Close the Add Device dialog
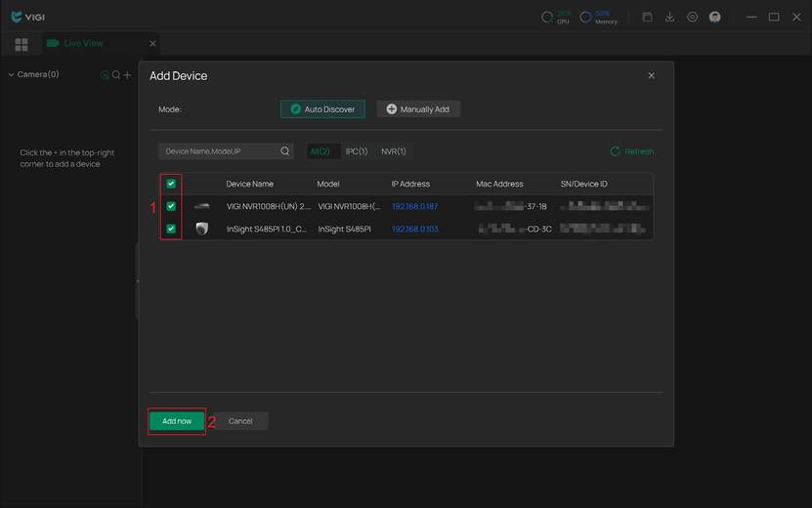This screenshot has height=508, width=812. point(652,75)
